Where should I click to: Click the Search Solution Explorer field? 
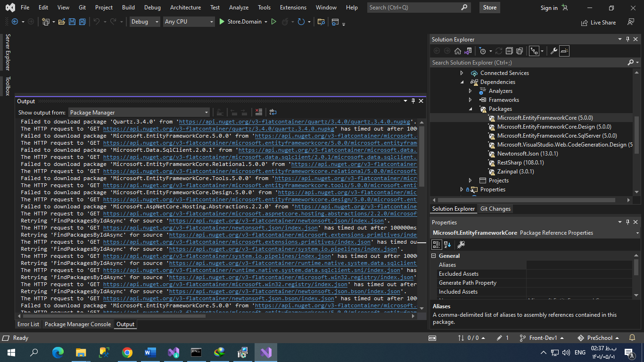pyautogui.click(x=529, y=62)
